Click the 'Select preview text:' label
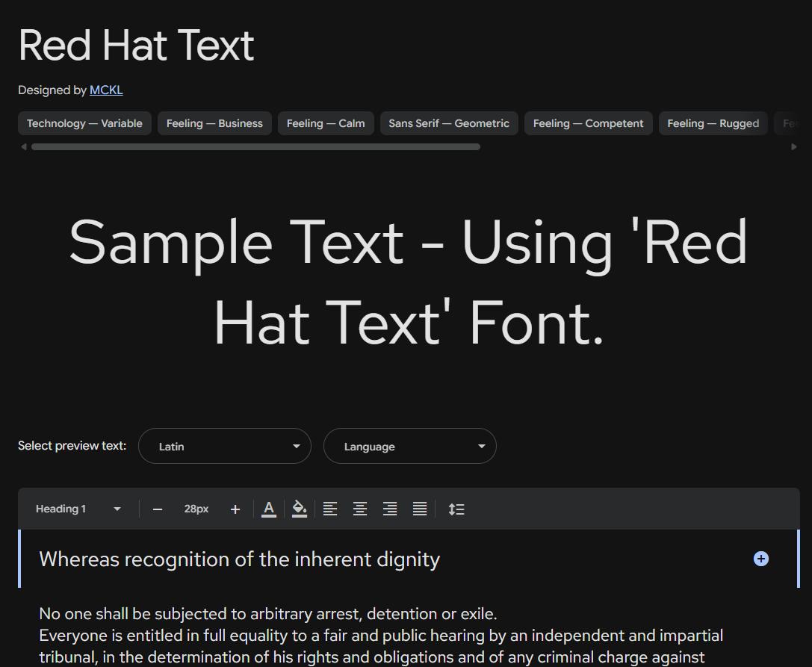The height and width of the screenshot is (667, 812). coord(72,445)
